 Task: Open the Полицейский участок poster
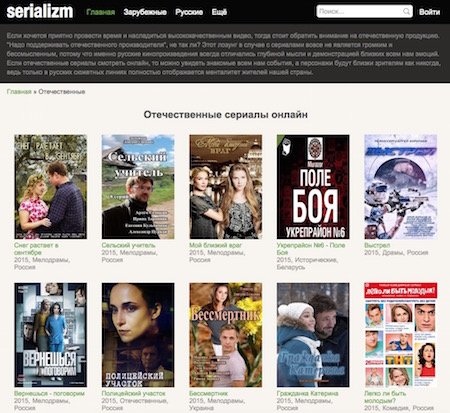coord(138,335)
